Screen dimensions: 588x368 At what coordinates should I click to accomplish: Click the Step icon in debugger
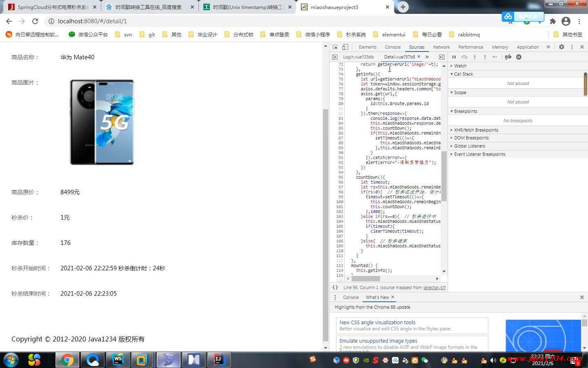click(x=495, y=57)
